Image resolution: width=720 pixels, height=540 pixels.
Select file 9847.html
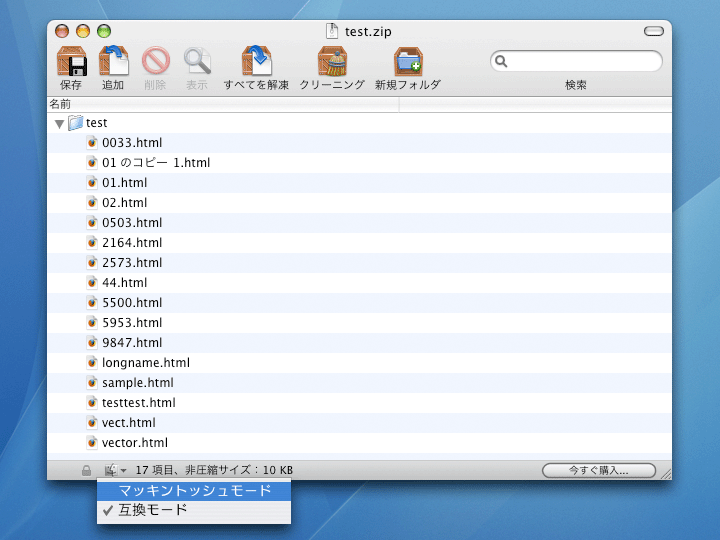point(359,343)
